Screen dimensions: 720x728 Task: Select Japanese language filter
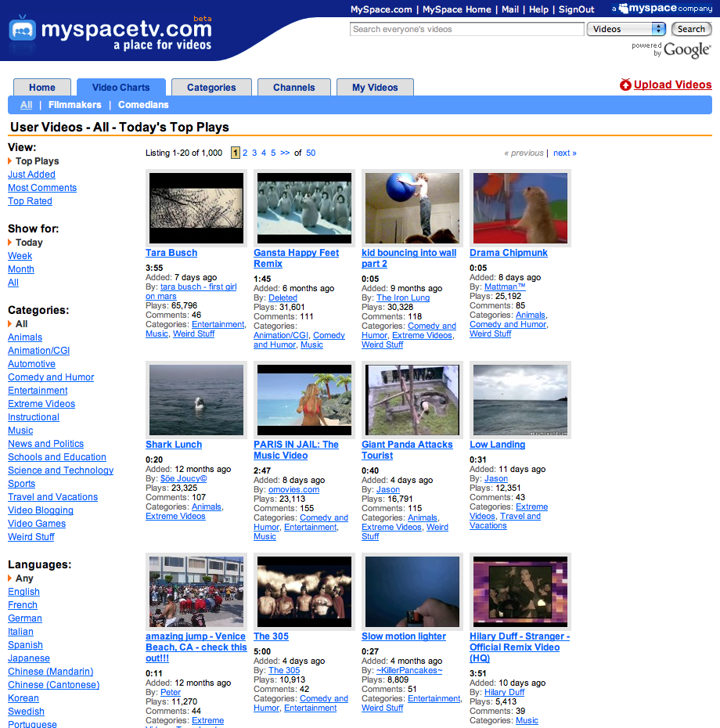click(29, 658)
